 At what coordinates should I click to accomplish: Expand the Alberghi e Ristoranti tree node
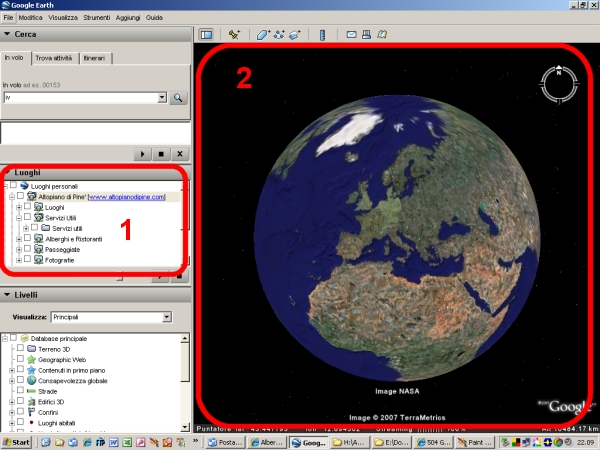[18, 239]
